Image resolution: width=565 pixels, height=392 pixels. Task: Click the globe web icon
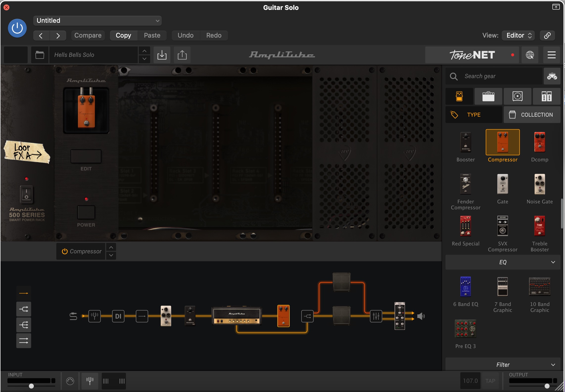pyautogui.click(x=530, y=55)
